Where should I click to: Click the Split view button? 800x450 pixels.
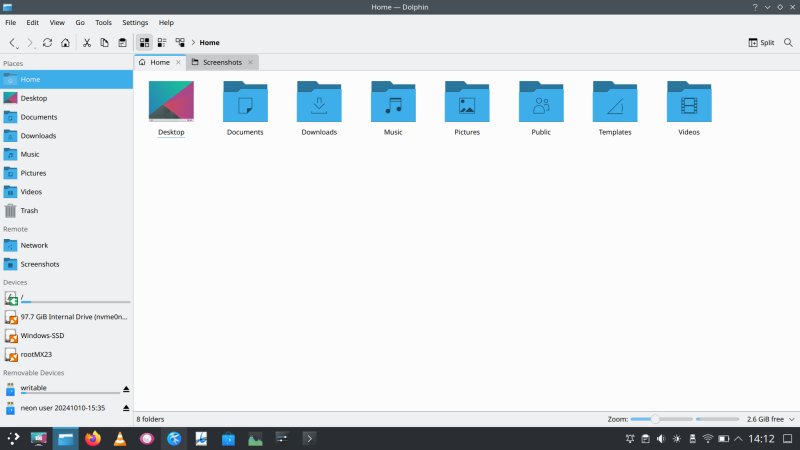pos(761,43)
